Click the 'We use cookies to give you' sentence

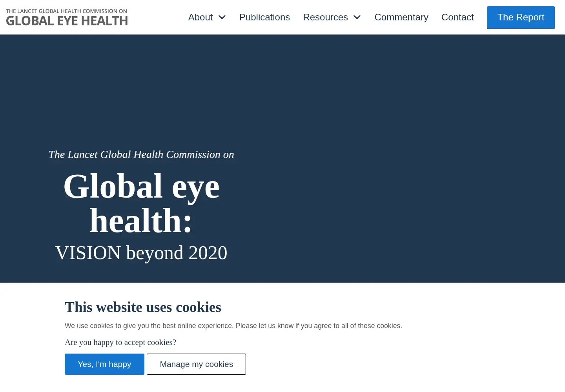[x=233, y=326]
